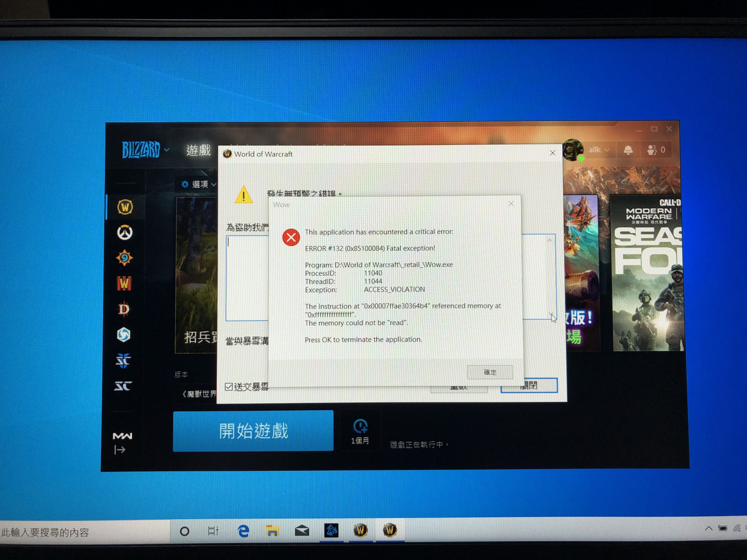
Task: Select the Heroes of the Storm icon
Action: [x=124, y=335]
